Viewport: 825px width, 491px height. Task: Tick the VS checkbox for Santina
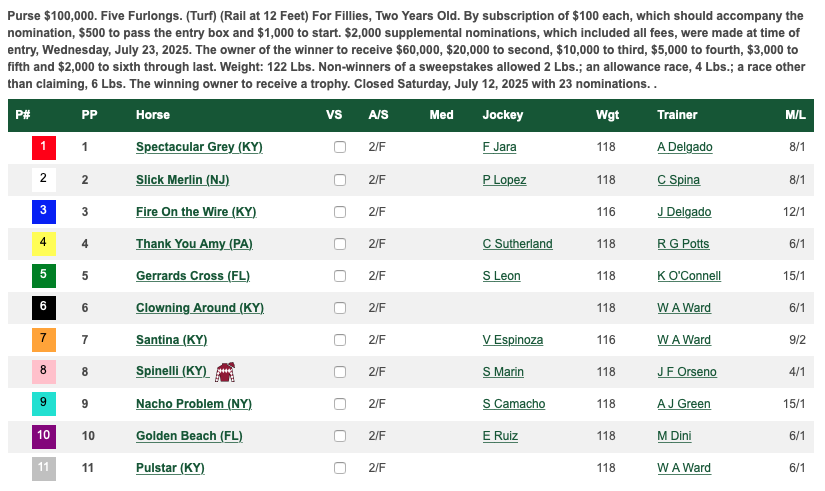click(340, 340)
